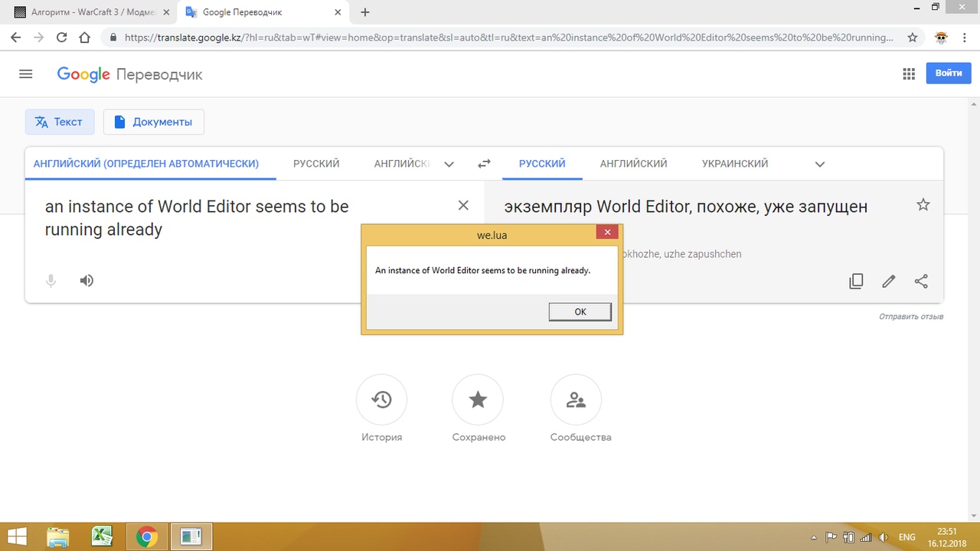The height and width of the screenshot is (551, 980).
Task: Reload the current page
Action: coord(62,37)
